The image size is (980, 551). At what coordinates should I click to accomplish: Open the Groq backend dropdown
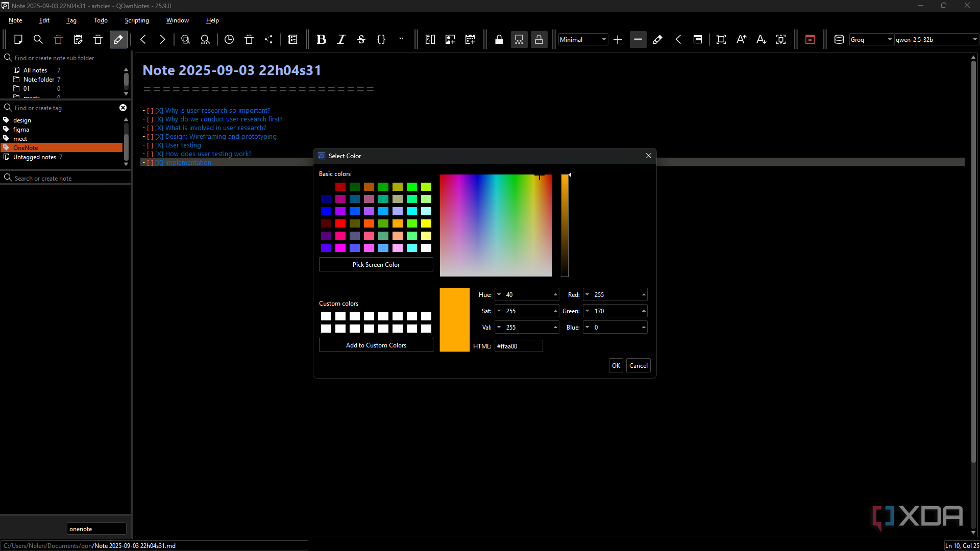tap(871, 39)
